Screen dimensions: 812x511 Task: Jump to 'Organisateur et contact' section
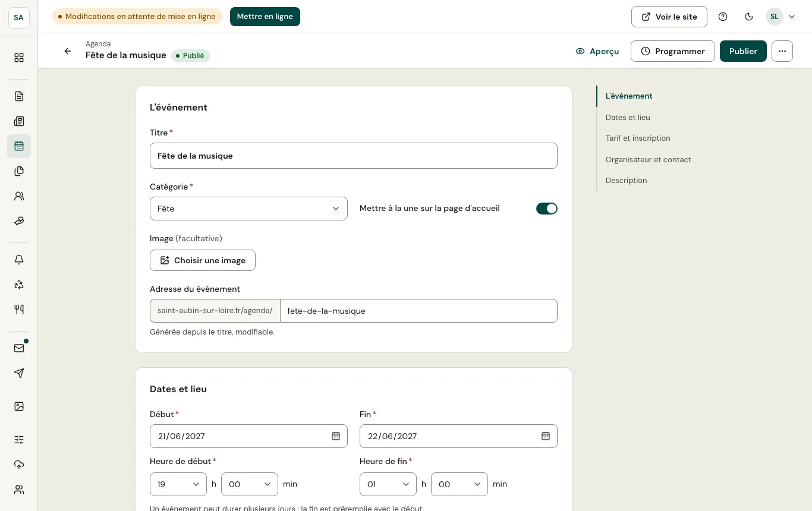(x=649, y=159)
